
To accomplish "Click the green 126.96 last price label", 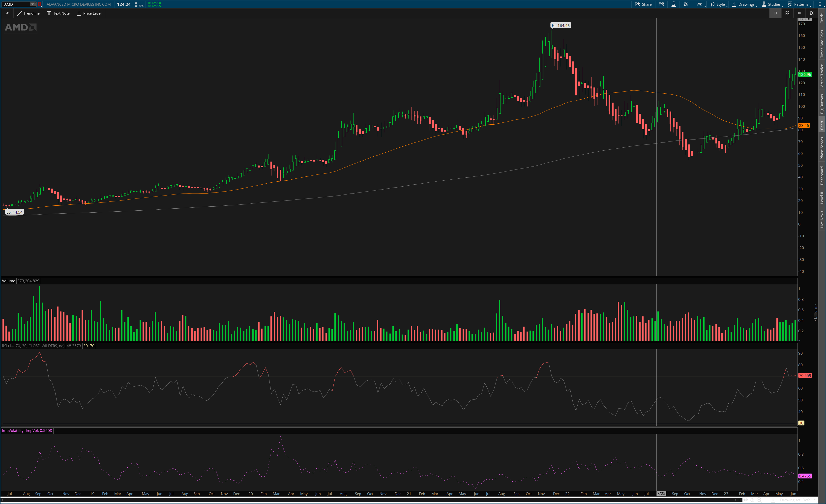I will pos(805,74).
